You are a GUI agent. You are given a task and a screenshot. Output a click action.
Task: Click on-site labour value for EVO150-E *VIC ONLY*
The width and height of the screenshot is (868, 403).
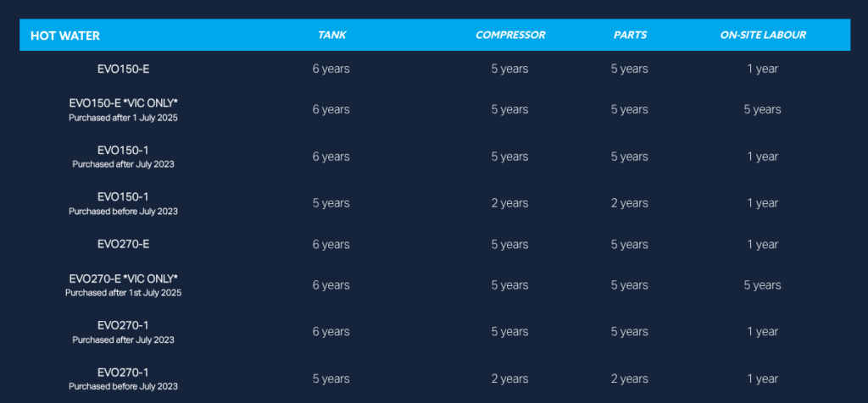762,109
